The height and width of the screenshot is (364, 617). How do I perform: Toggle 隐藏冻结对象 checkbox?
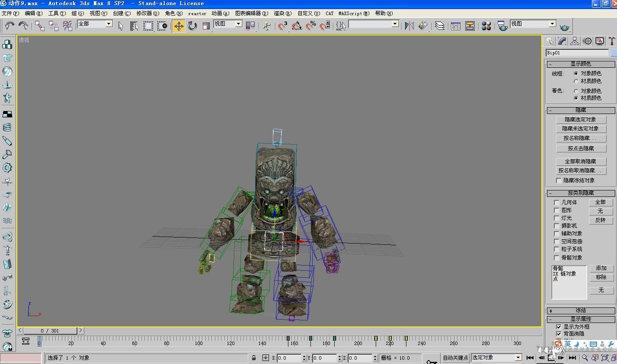tap(559, 180)
